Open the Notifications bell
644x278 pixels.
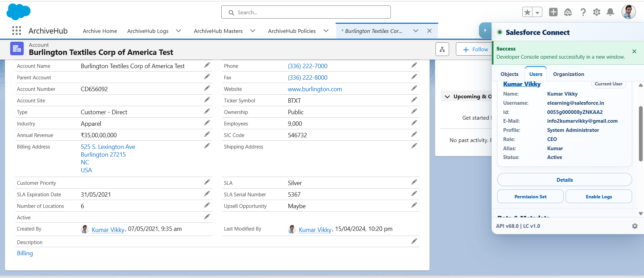(610, 12)
